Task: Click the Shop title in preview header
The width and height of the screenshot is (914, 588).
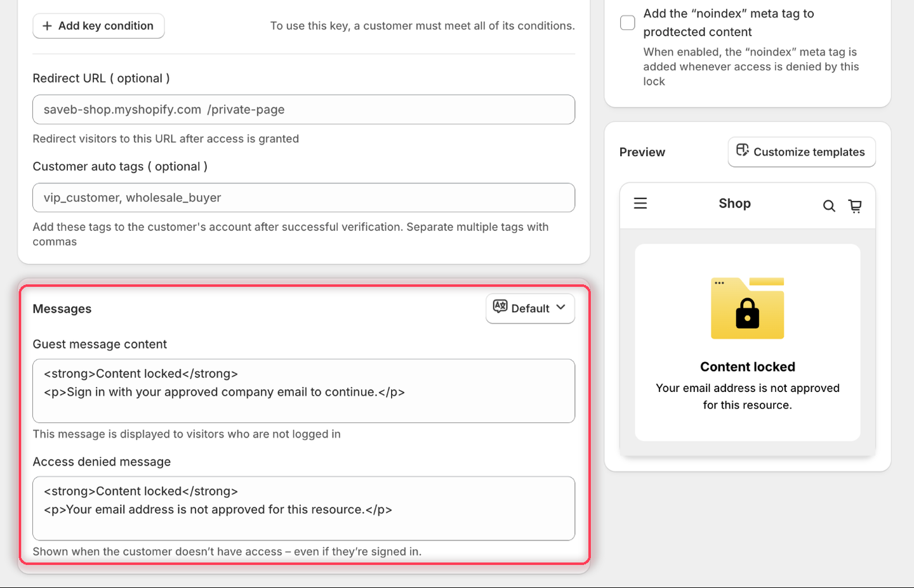Action: (734, 204)
